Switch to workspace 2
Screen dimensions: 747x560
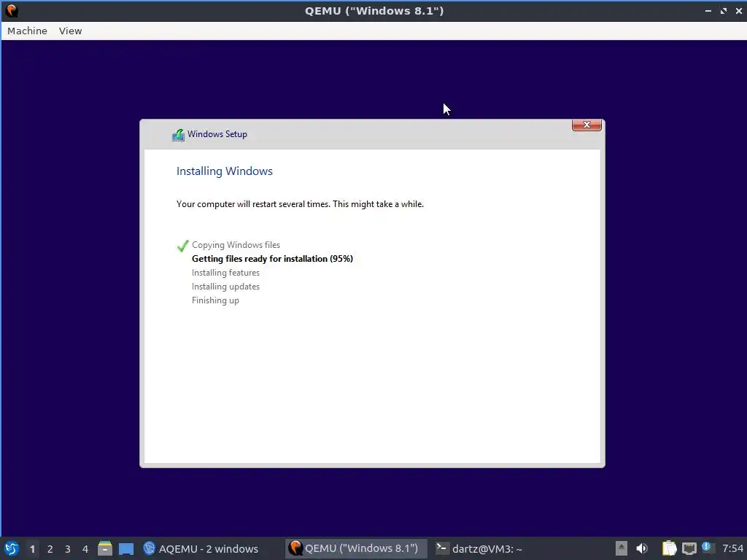tap(50, 549)
